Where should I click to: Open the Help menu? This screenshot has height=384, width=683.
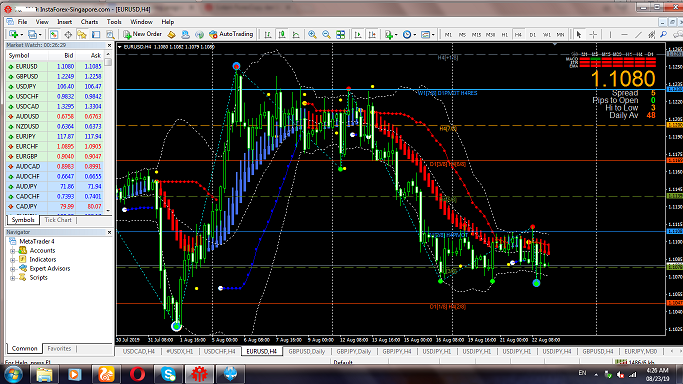(x=168, y=22)
